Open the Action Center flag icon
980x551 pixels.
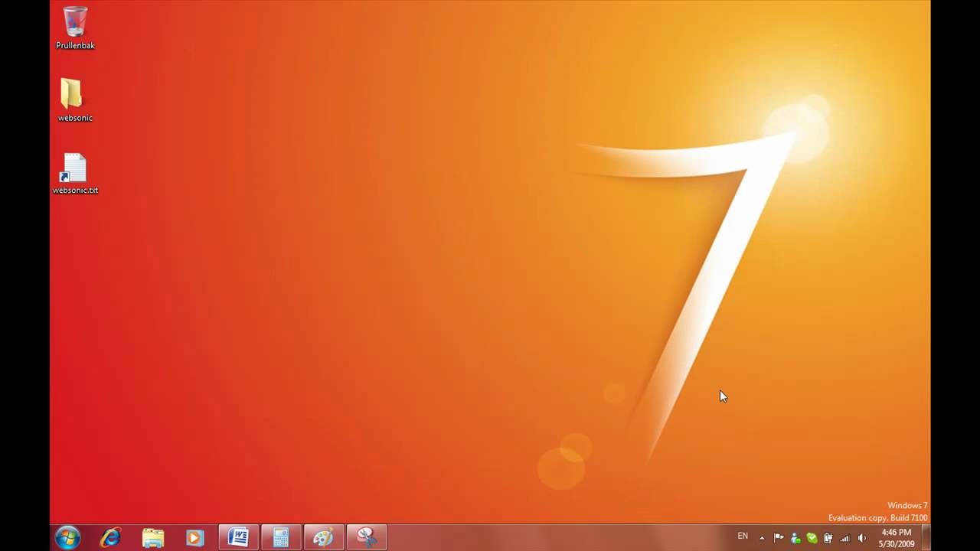pos(779,538)
